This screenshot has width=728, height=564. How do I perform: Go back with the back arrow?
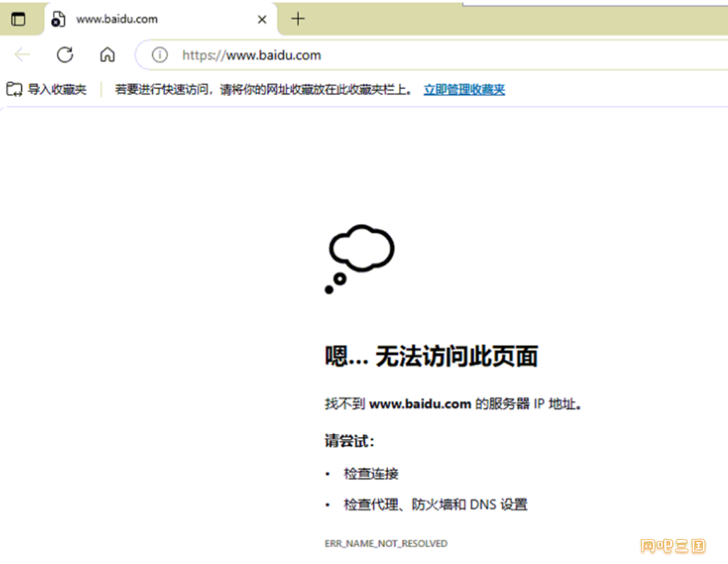pos(22,55)
